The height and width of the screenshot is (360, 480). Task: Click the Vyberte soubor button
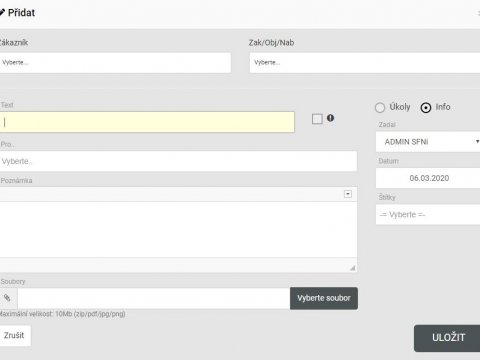(324, 298)
